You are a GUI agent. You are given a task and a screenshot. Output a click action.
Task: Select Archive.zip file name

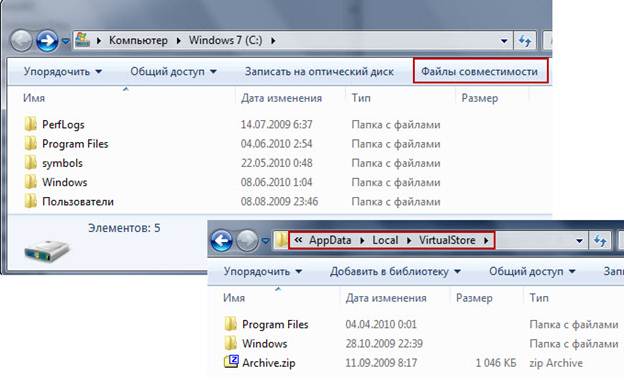269,363
